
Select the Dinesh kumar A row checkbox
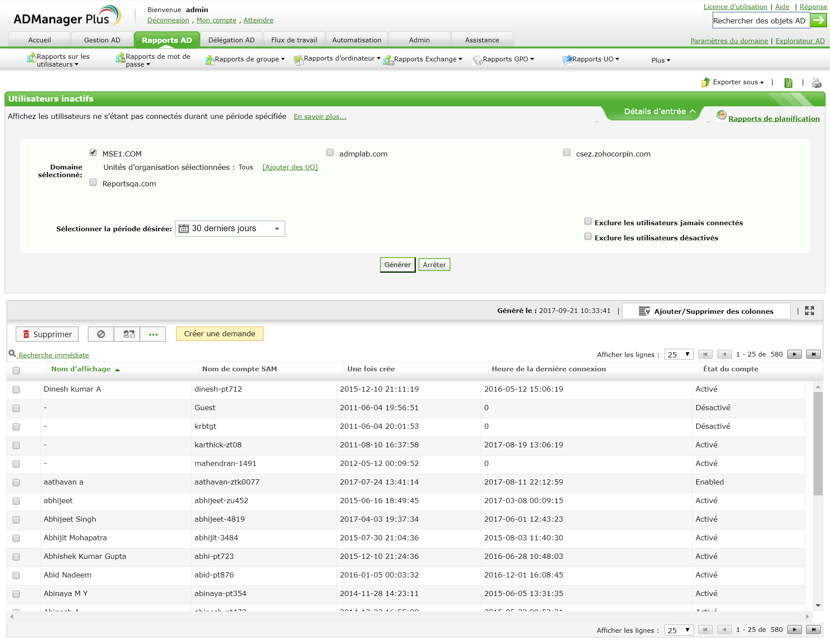tap(16, 389)
